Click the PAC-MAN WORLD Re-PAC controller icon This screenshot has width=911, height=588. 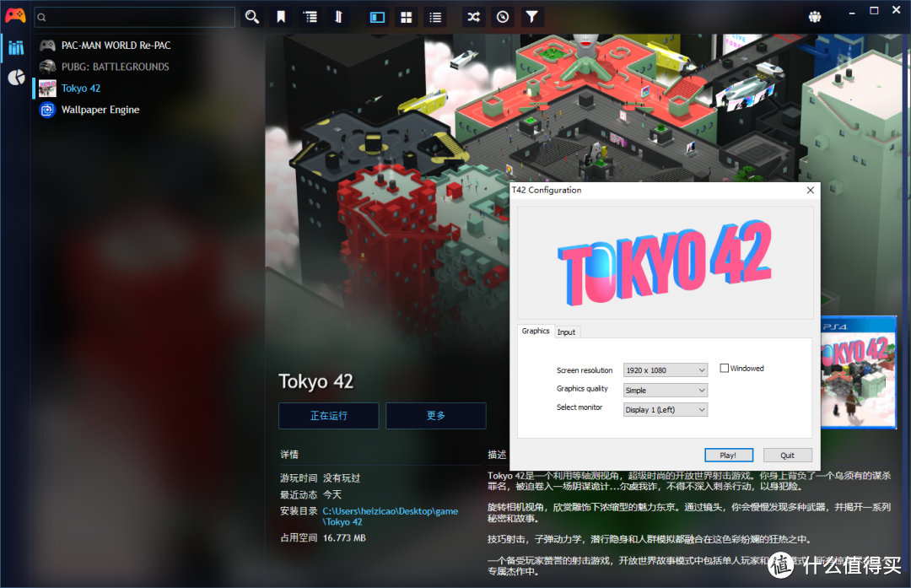(x=47, y=46)
